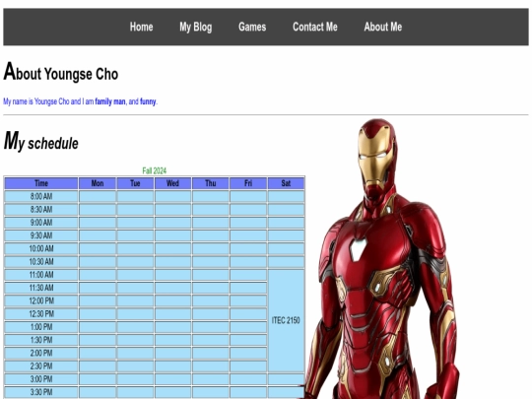
Task: Click the 'My name is Youngse Cho' sentence
Action: [80, 101]
